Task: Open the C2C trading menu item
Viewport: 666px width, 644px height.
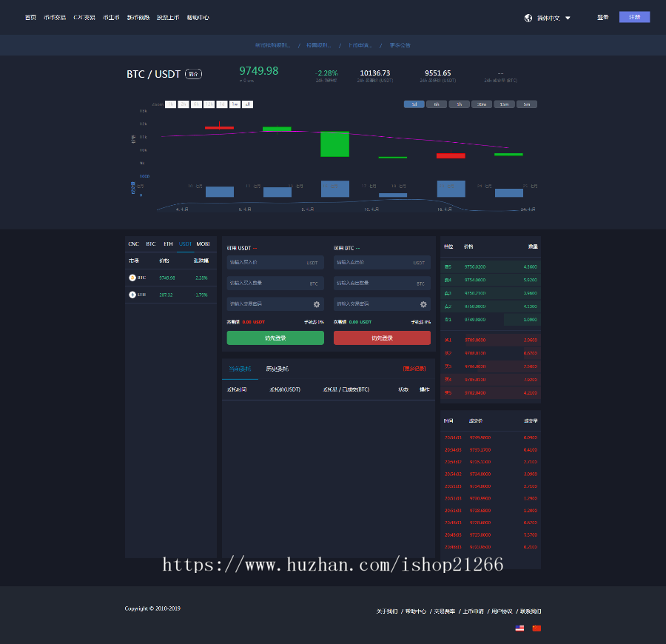Action: (84, 18)
